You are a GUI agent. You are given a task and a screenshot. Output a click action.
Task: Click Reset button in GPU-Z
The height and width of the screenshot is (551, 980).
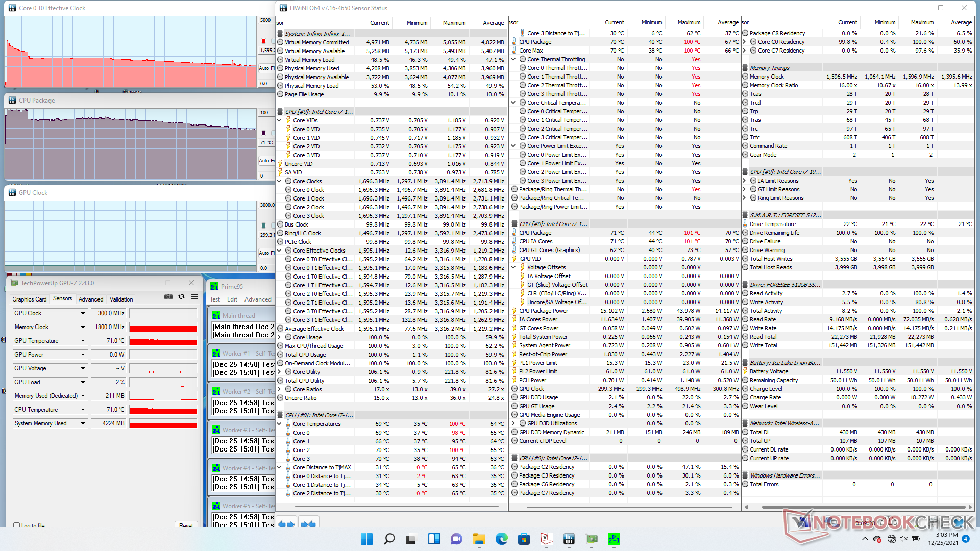click(186, 525)
